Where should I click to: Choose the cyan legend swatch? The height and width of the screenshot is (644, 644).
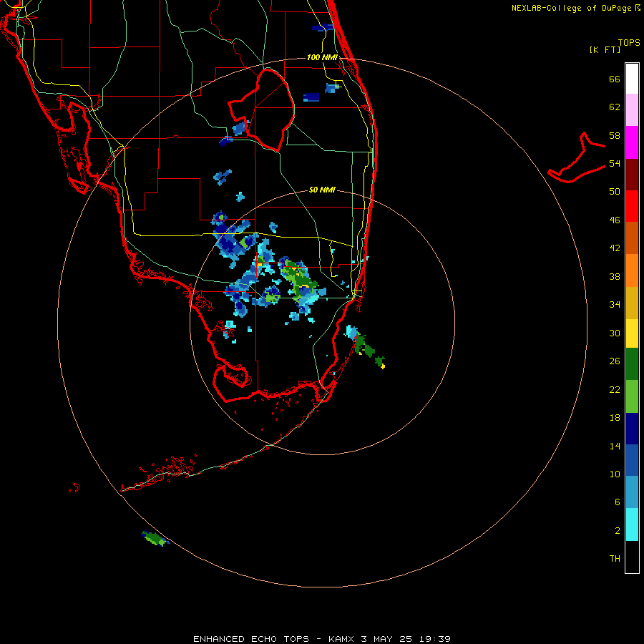[632, 525]
